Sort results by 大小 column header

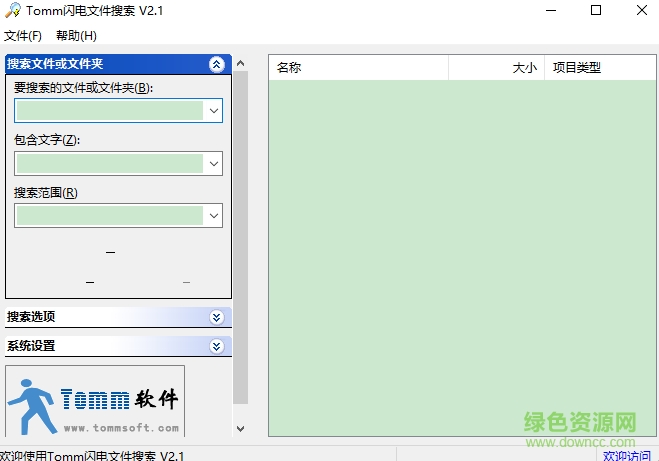click(x=496, y=68)
